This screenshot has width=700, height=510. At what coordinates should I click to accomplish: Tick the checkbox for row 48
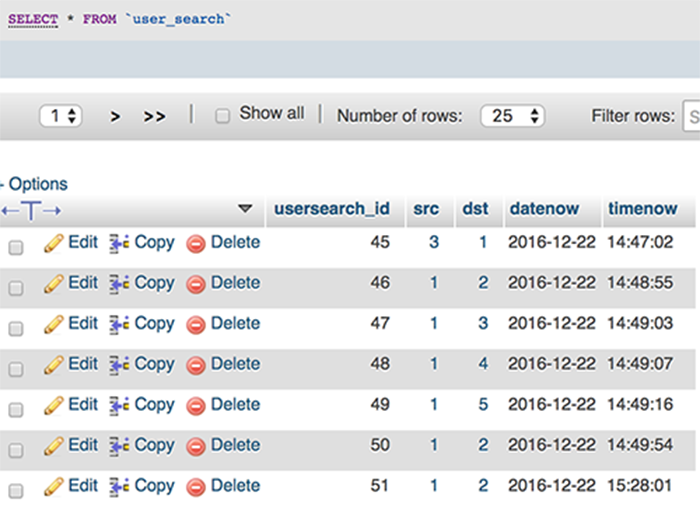tap(16, 369)
